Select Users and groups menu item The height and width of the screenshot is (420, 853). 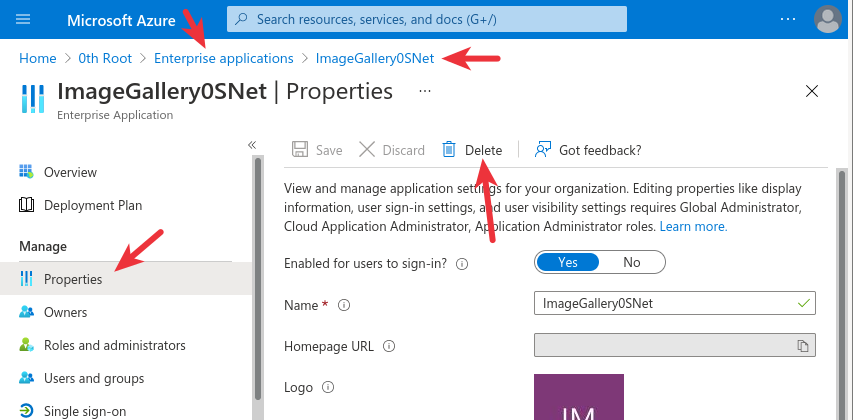[x=94, y=378]
